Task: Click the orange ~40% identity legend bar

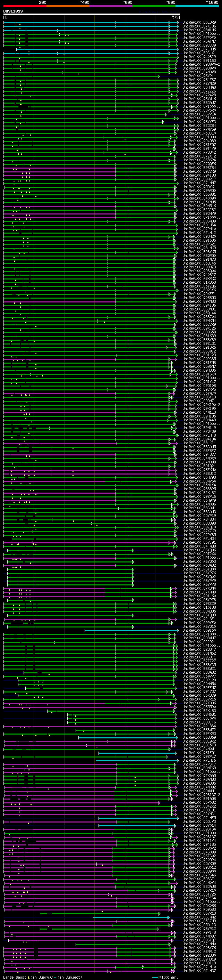Action: [x=68, y=6]
